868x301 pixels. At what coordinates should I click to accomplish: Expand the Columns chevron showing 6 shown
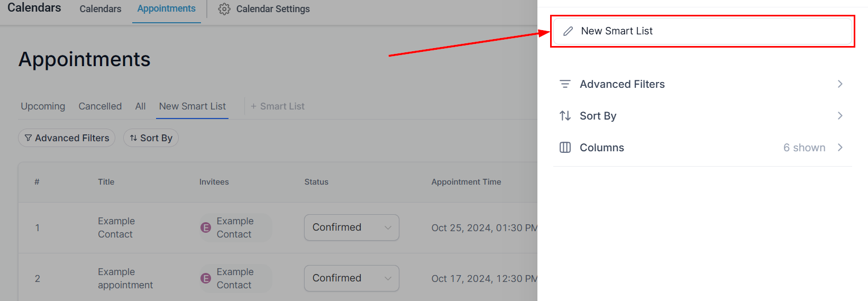click(840, 148)
